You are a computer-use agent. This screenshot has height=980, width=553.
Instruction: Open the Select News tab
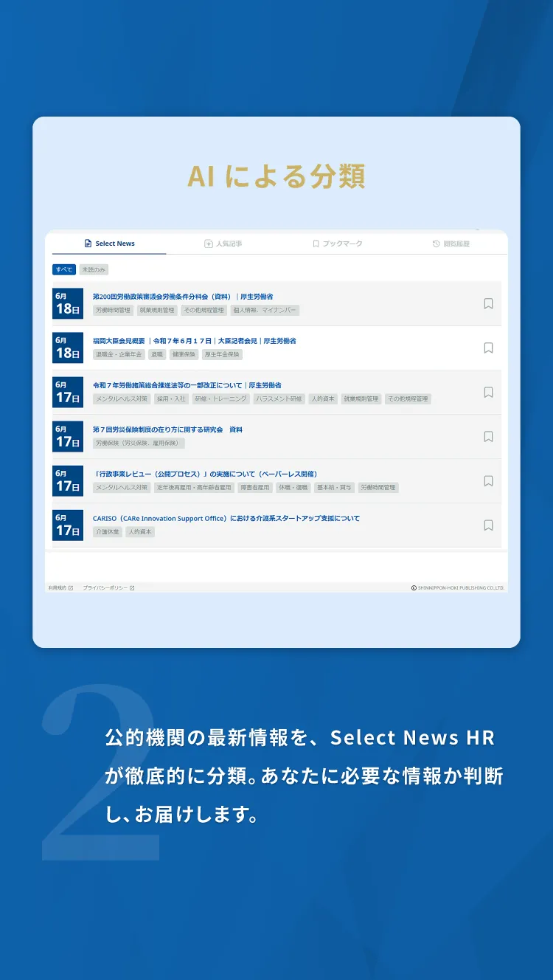pos(110,244)
